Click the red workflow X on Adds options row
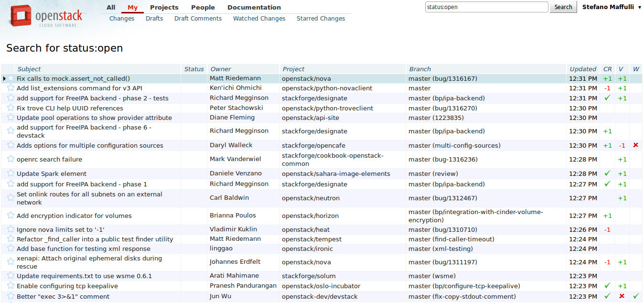The image size is (644, 303). point(635,145)
